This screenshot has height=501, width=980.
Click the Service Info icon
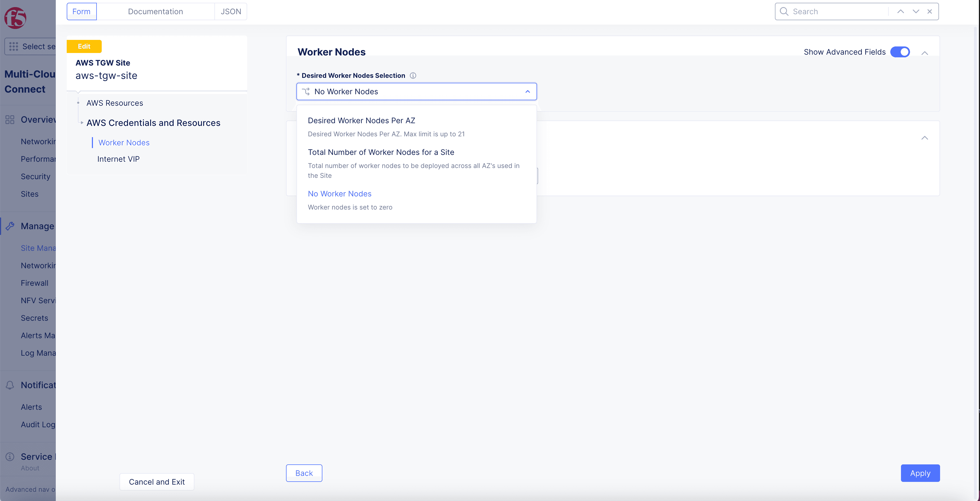click(10, 456)
